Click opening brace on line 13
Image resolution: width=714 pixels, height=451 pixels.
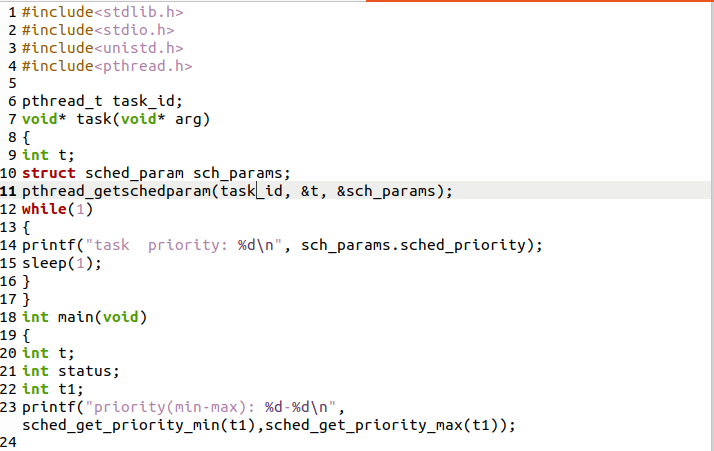click(26, 227)
